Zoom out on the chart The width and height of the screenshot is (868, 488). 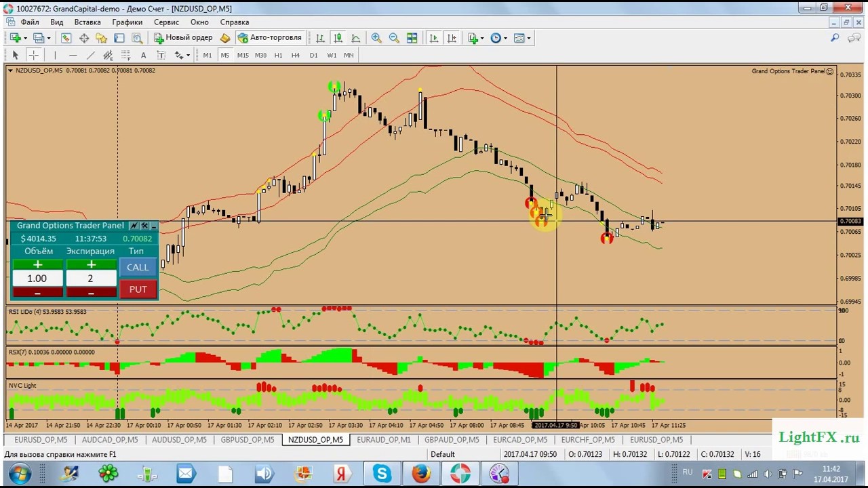[394, 38]
